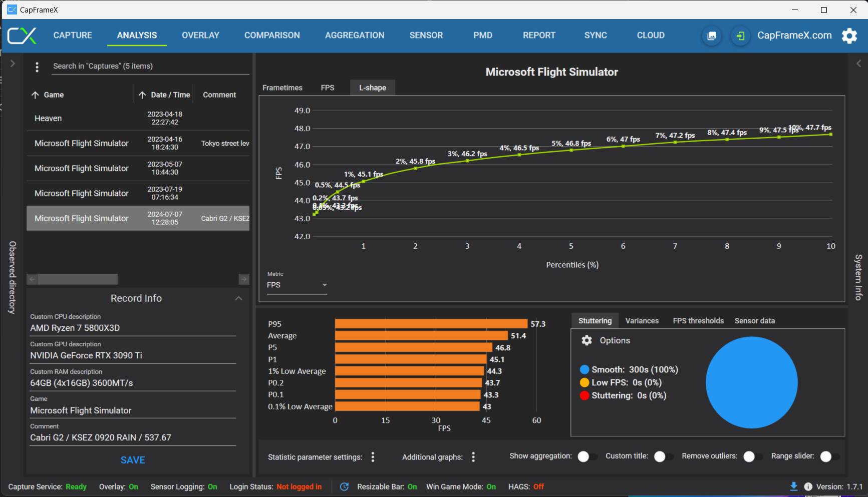Image resolution: width=868 pixels, height=497 pixels.
Task: Open the FPS thresholds tab
Action: 698,321
